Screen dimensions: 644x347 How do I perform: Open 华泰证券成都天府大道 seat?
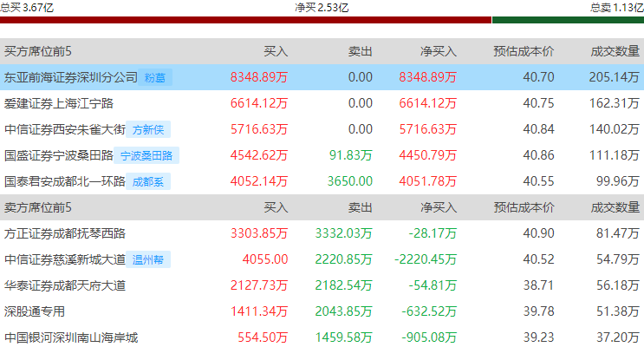pos(65,285)
